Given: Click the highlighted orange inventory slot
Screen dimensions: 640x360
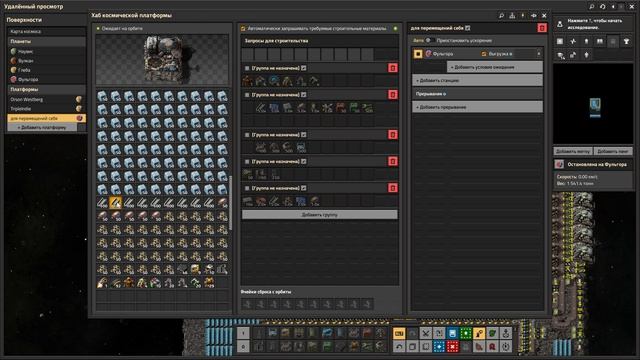Looking at the screenshot, I should tap(115, 202).
